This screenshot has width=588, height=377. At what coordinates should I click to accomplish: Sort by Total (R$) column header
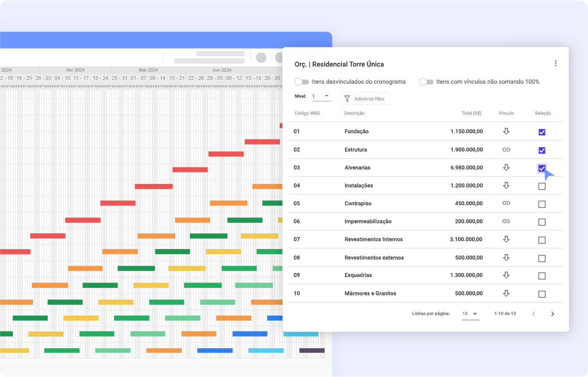tap(472, 113)
